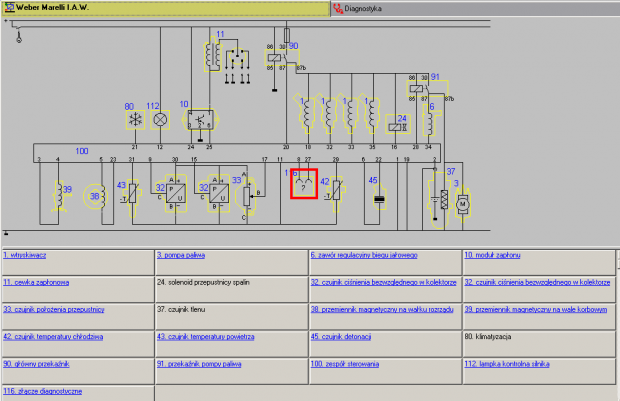Open link 100. zespół sterowania
This screenshot has height=401, width=620.
click(x=345, y=364)
